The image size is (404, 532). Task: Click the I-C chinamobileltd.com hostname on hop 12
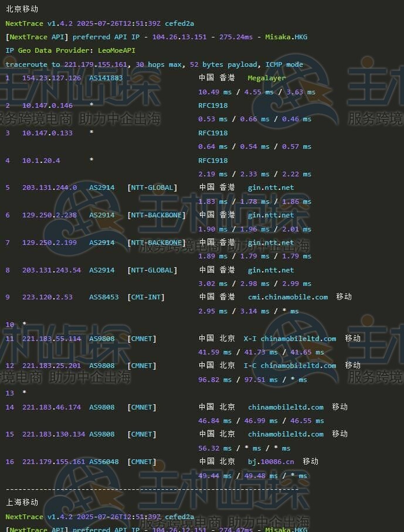click(290, 366)
